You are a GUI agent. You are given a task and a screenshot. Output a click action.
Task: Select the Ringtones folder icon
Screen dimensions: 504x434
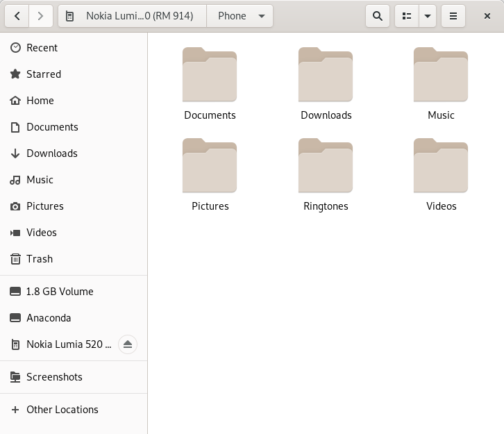326,166
